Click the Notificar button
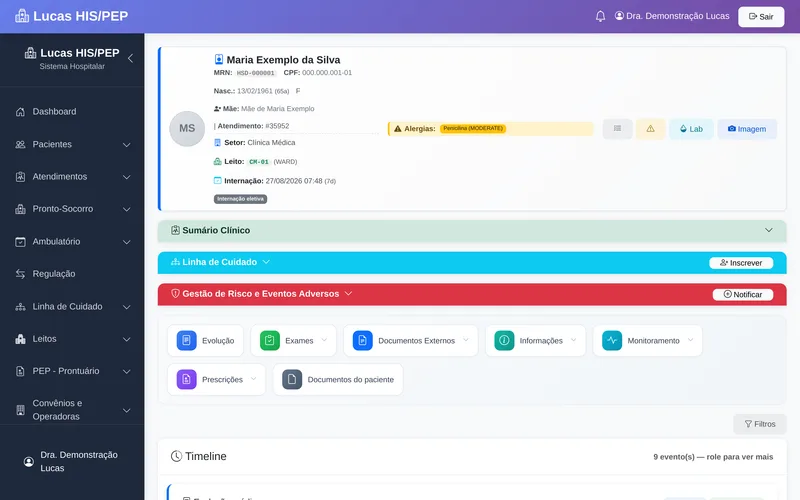 tap(743, 294)
